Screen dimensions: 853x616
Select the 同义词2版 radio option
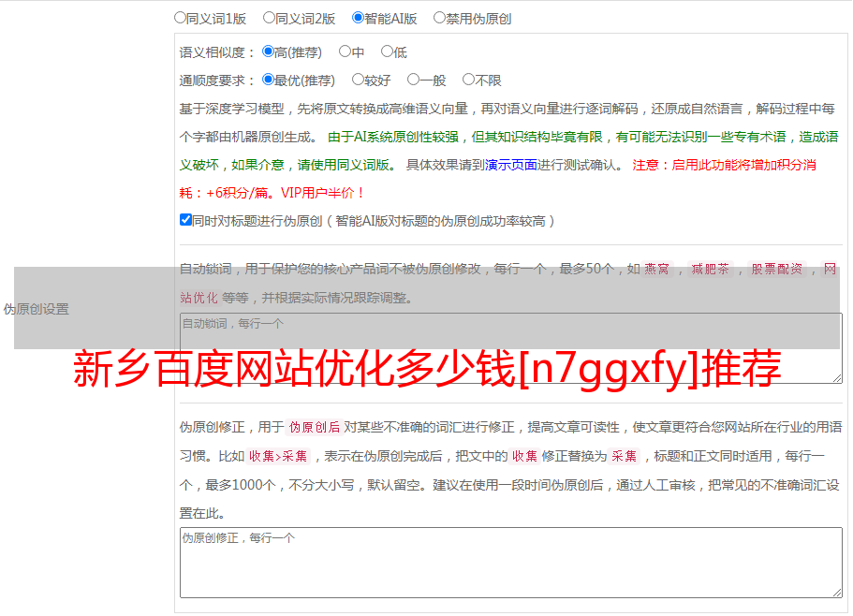(x=269, y=18)
